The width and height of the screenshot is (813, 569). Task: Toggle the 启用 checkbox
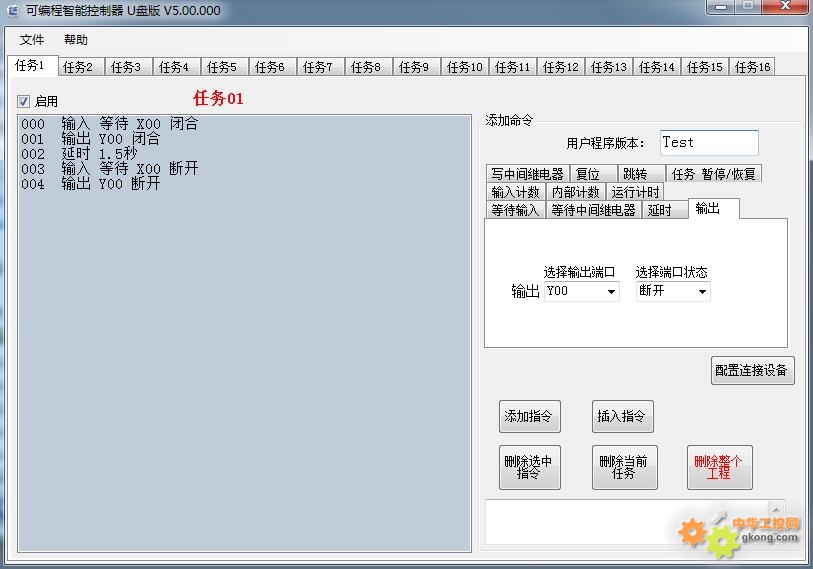click(x=23, y=101)
